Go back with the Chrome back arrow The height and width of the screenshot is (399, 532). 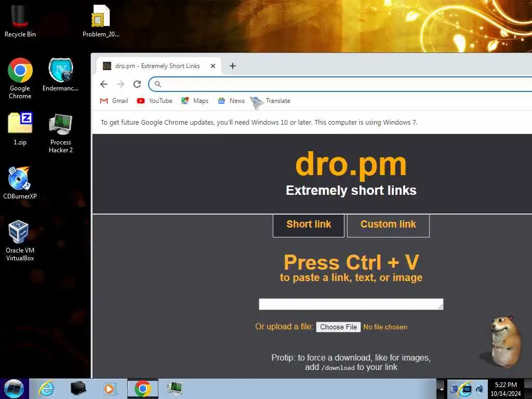pyautogui.click(x=104, y=84)
